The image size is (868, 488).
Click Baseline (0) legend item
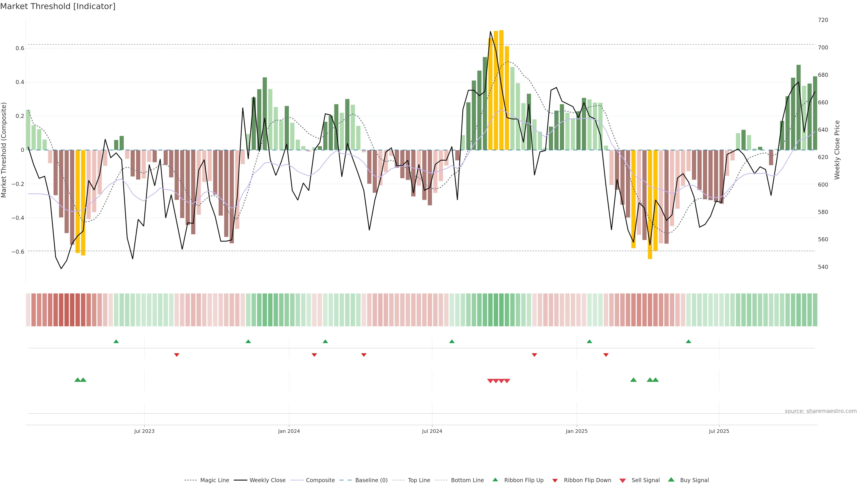pos(371,480)
